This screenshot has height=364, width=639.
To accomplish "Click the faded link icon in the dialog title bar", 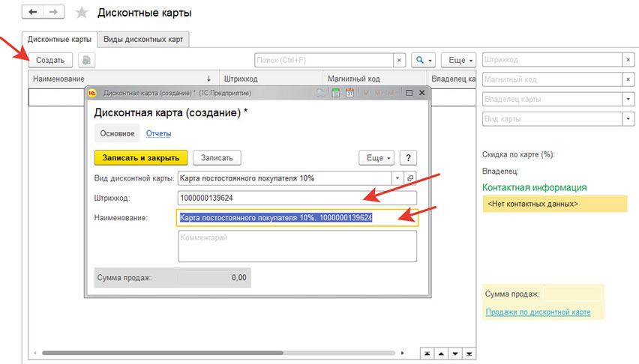I will [321, 93].
